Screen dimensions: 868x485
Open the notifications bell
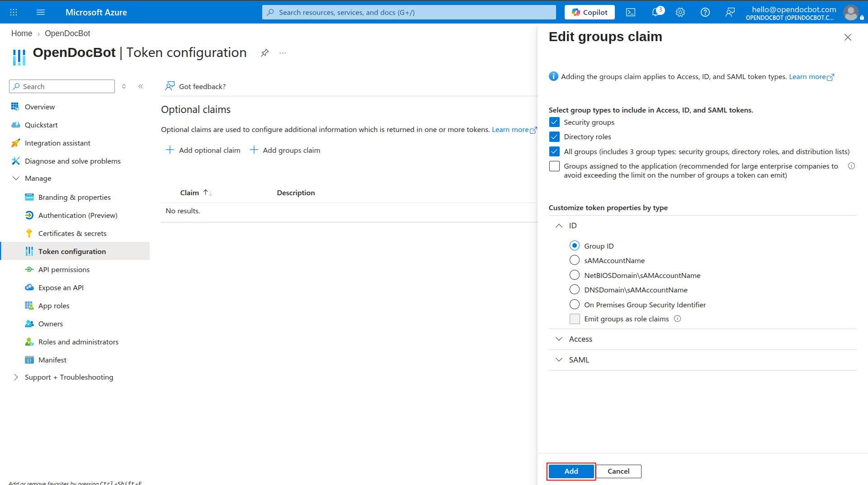656,12
